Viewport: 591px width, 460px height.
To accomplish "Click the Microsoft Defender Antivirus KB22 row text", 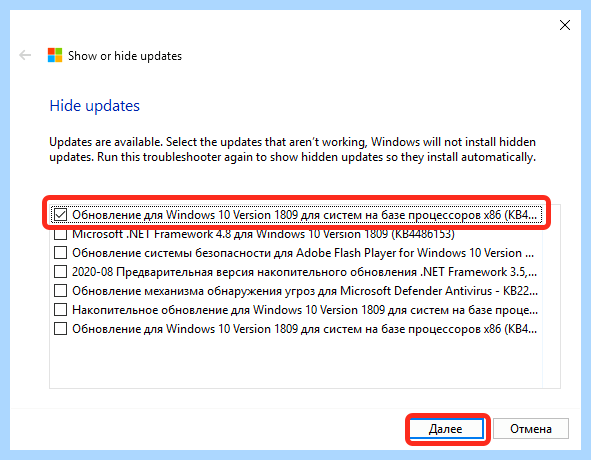I will point(305,291).
